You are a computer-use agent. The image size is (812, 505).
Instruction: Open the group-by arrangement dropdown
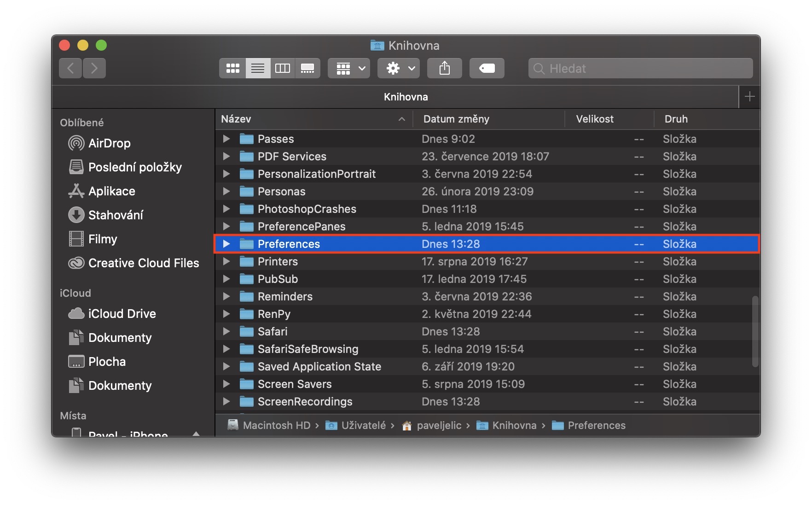(349, 69)
